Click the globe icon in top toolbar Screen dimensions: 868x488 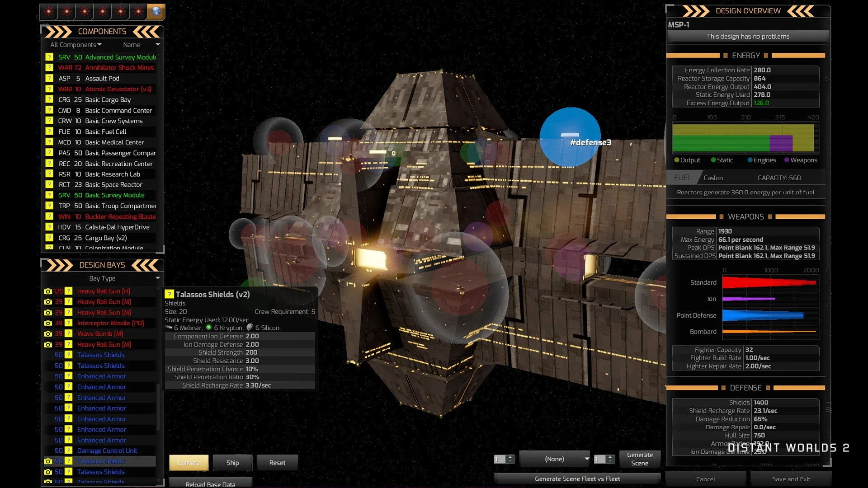click(x=156, y=12)
